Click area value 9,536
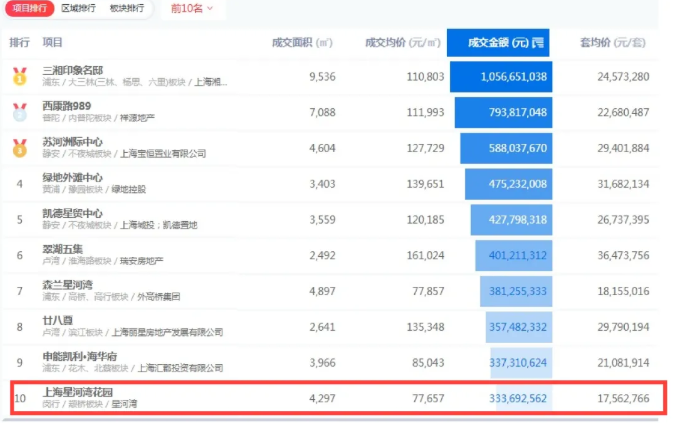673x427 pixels. click(322, 77)
